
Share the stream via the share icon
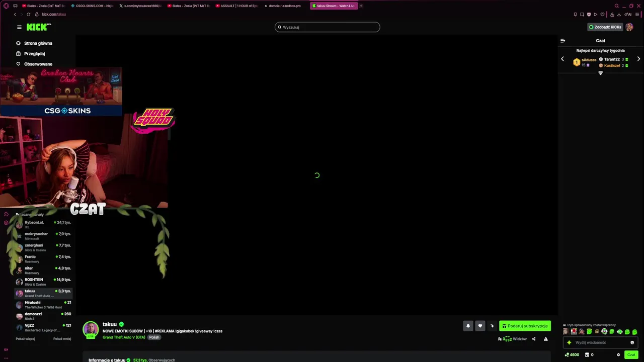click(x=534, y=339)
